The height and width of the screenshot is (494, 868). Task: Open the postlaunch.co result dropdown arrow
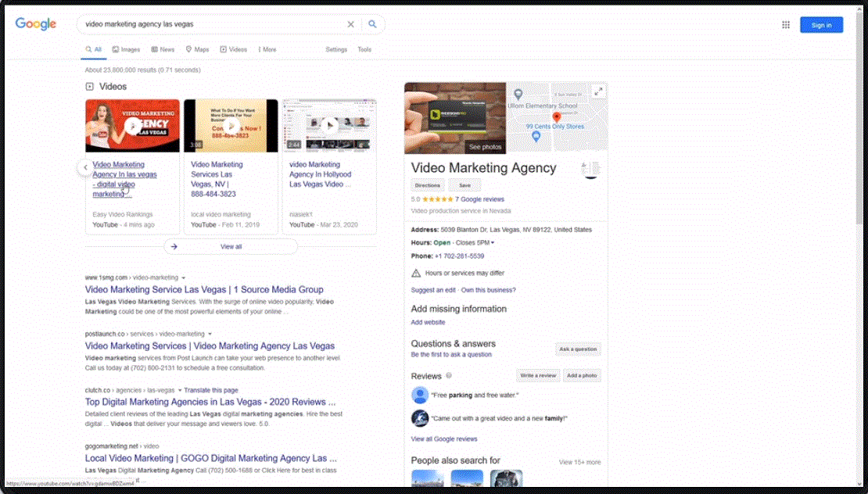[x=210, y=334]
